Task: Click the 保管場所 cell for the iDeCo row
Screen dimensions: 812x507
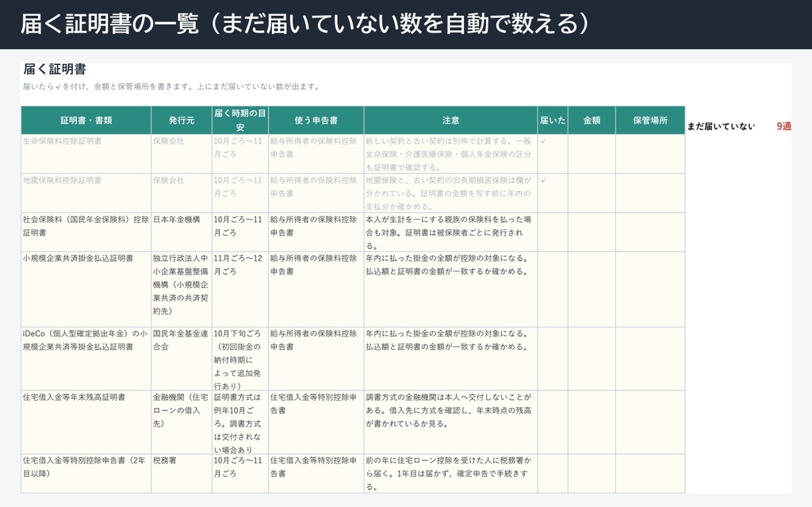Action: click(650, 359)
